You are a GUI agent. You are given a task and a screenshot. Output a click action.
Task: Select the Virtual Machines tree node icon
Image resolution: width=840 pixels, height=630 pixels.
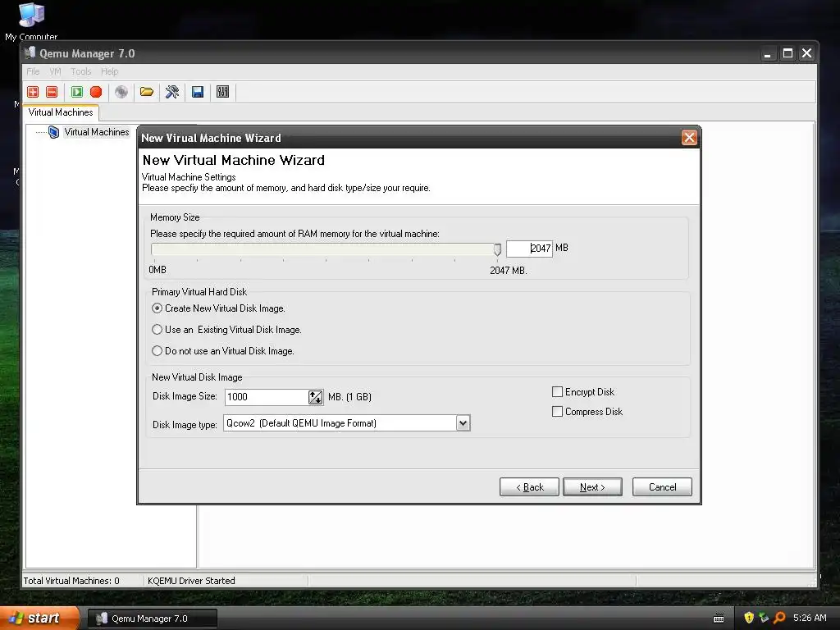pyautogui.click(x=53, y=132)
